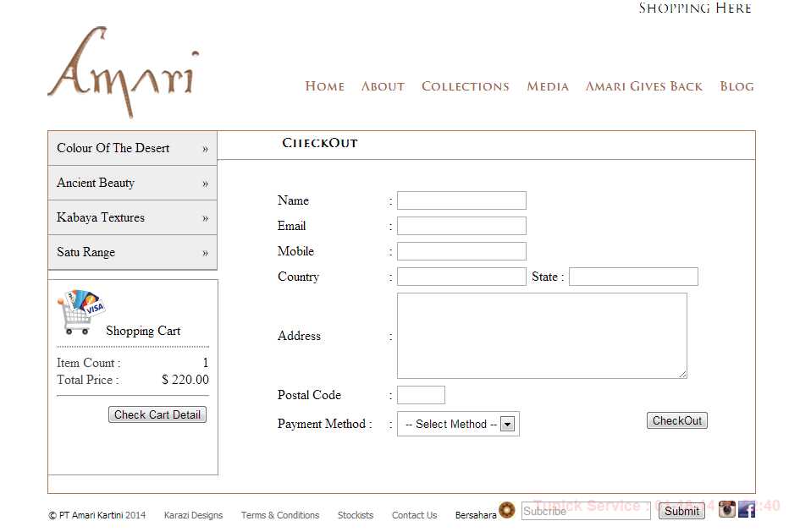
Task: Go to the Home menu item
Action: pos(324,86)
